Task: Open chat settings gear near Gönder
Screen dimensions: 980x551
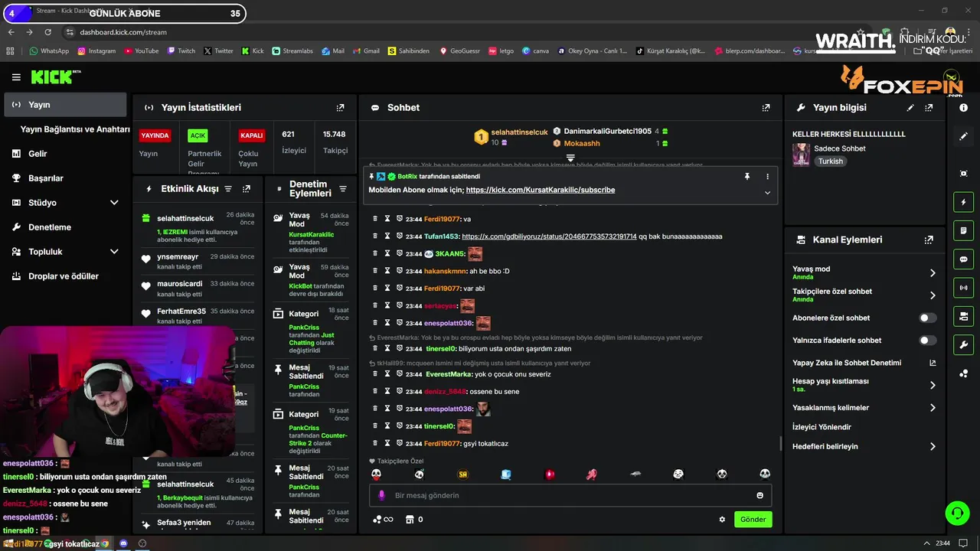Action: (x=722, y=520)
